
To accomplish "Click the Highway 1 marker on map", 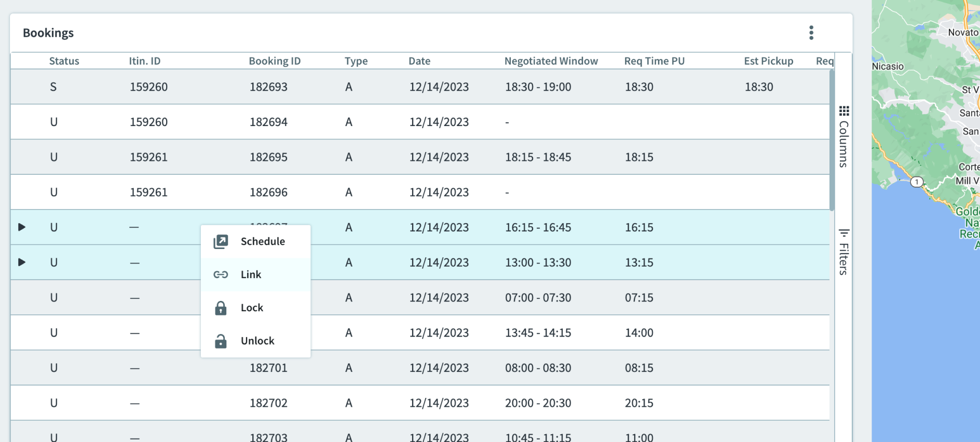I will click(917, 182).
